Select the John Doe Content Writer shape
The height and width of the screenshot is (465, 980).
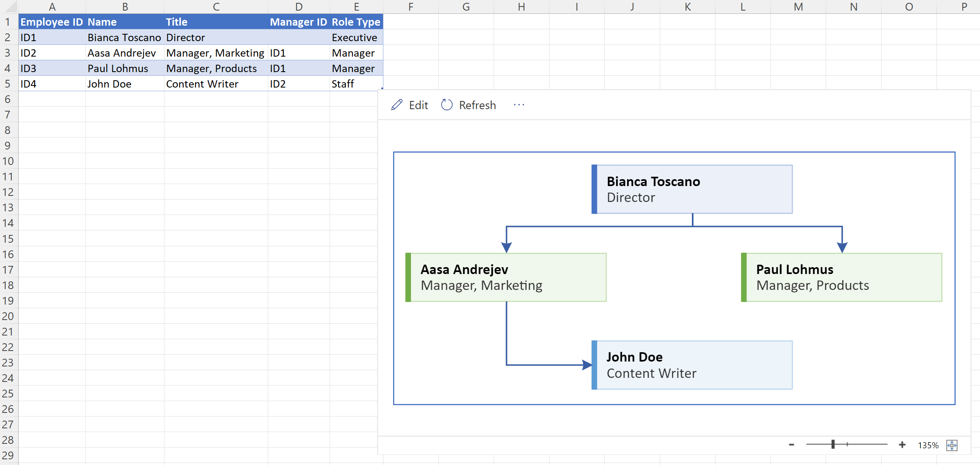coord(692,364)
